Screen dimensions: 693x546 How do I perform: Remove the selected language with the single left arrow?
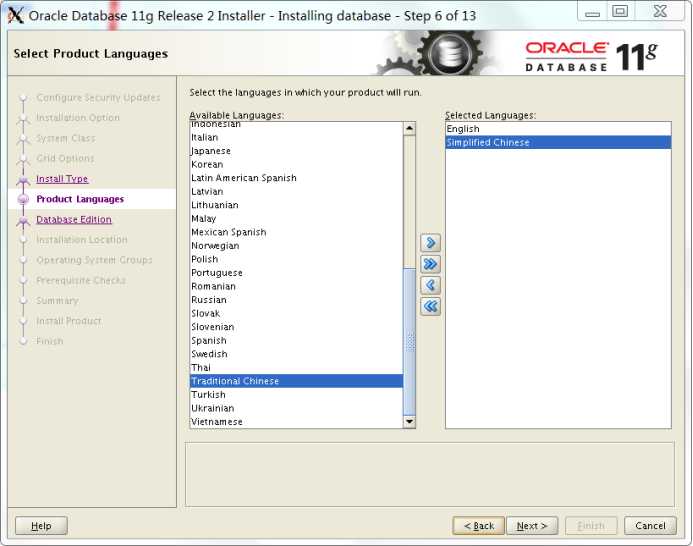pos(430,285)
